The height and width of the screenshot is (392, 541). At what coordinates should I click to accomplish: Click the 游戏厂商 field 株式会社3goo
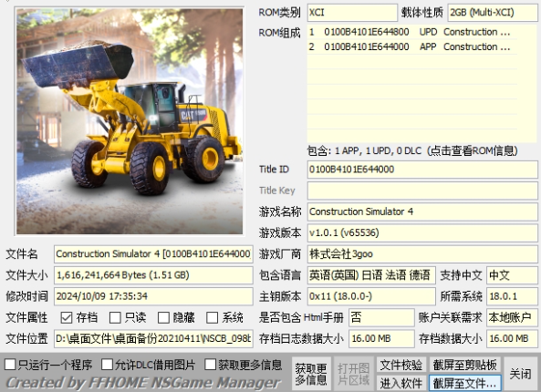click(422, 254)
